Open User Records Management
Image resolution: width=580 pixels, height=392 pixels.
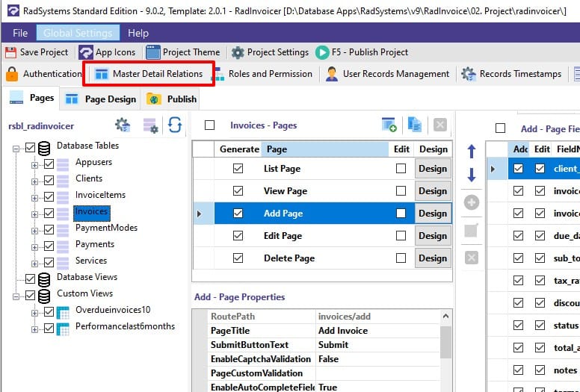click(388, 74)
